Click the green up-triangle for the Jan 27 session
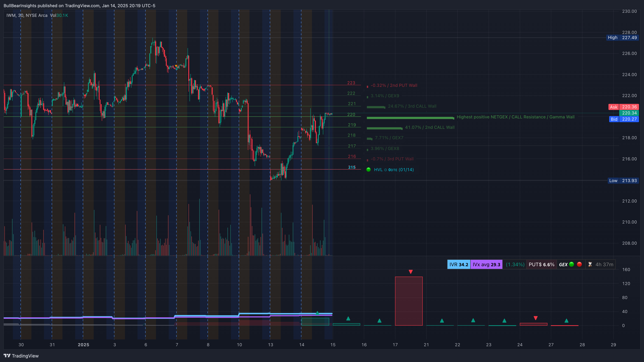This screenshot has height=362, width=644. tap(566, 321)
